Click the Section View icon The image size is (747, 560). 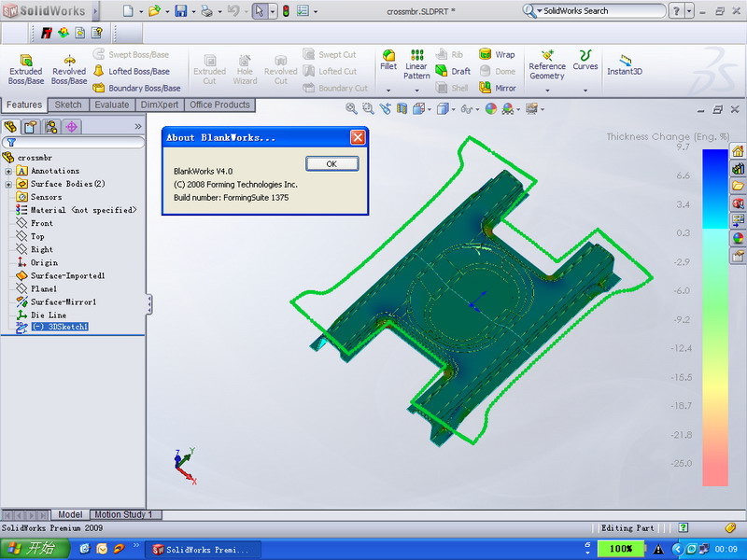[402, 109]
